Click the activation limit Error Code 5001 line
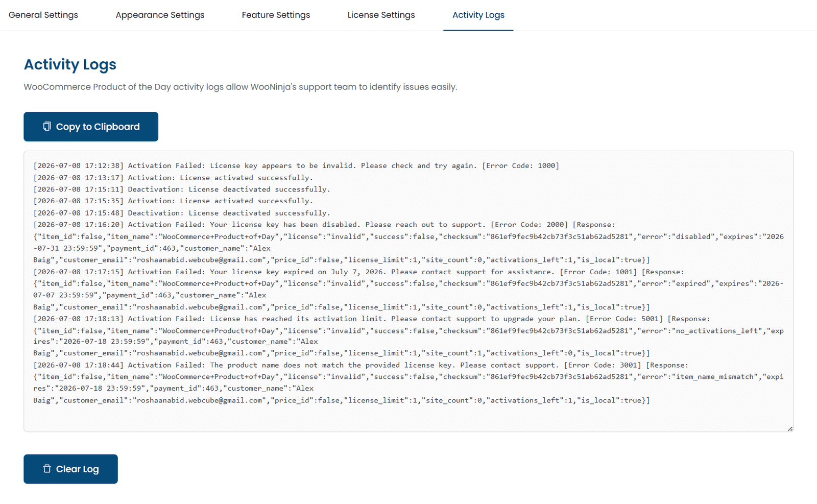Image resolution: width=817 pixels, height=504 pixels. (x=371, y=319)
